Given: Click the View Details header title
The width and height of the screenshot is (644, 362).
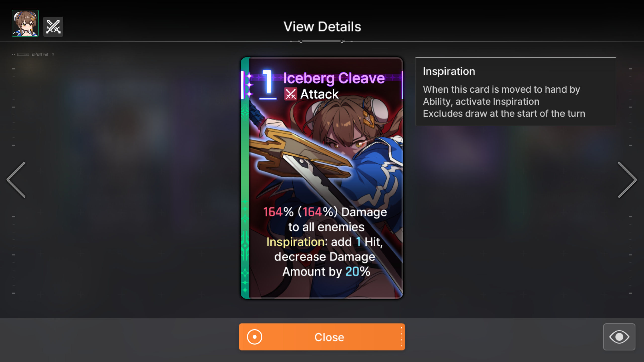Looking at the screenshot, I should tap(322, 27).
